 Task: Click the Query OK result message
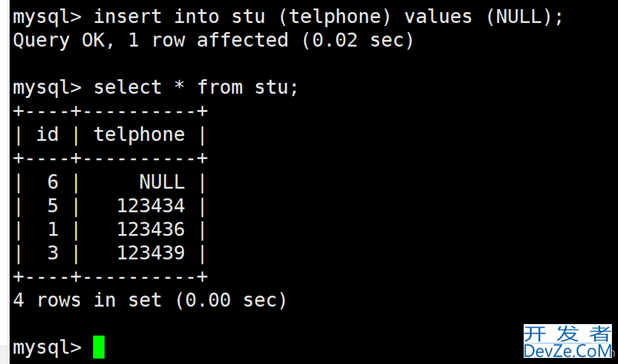[213, 41]
